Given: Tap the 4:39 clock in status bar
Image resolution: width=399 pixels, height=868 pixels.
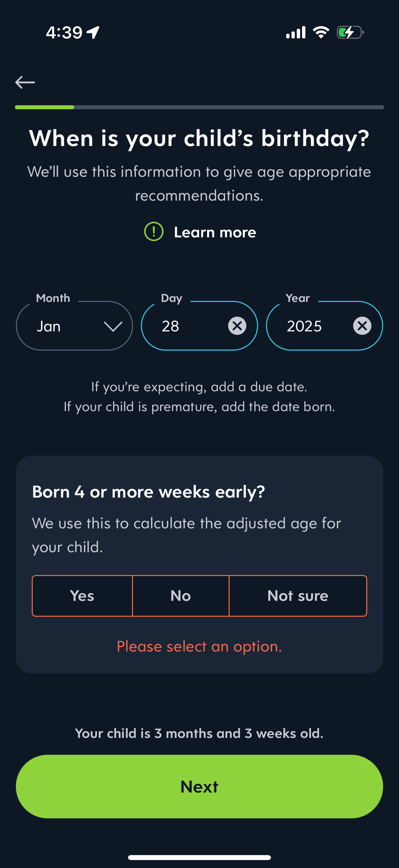Looking at the screenshot, I should coord(64,33).
